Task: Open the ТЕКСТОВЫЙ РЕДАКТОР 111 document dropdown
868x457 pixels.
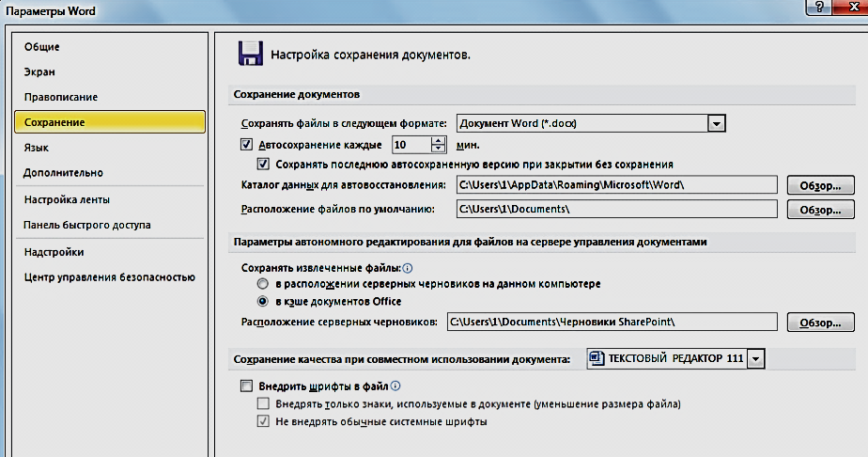Action: tap(755, 359)
